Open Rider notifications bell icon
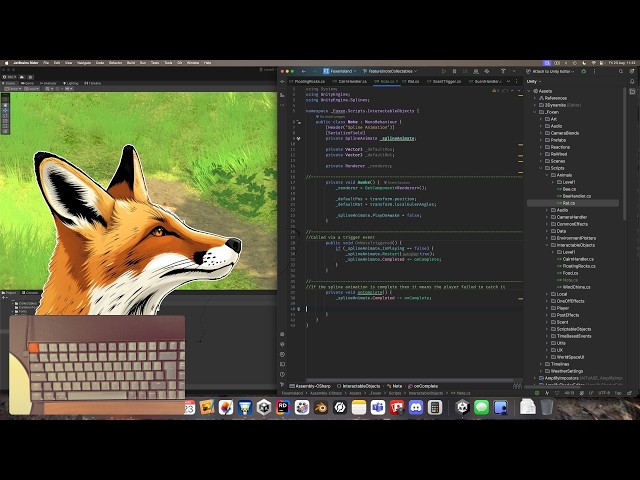The image size is (640, 480). pyautogui.click(x=632, y=82)
